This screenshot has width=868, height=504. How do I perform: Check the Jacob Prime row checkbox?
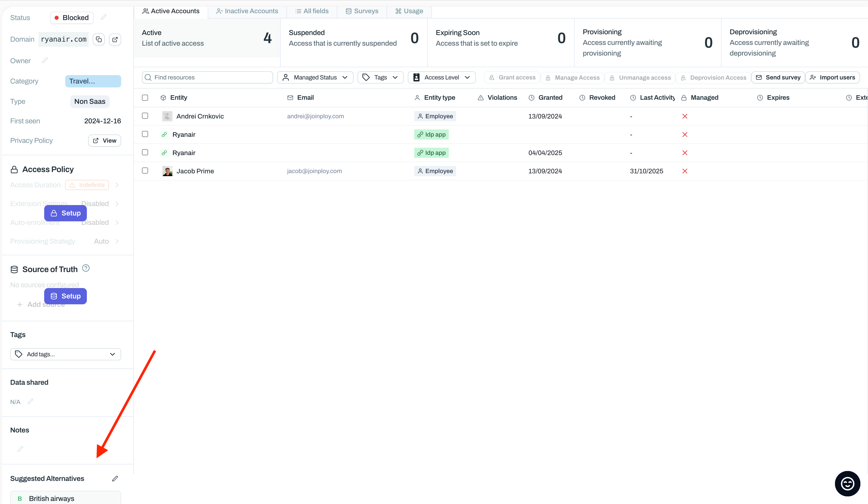tap(145, 171)
